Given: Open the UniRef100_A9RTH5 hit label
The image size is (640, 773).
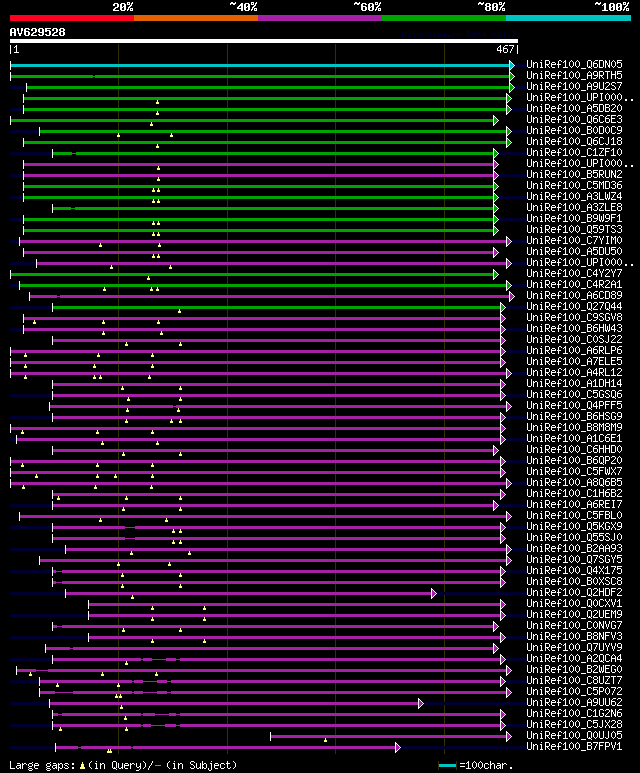Looking at the screenshot, I should click(574, 75).
